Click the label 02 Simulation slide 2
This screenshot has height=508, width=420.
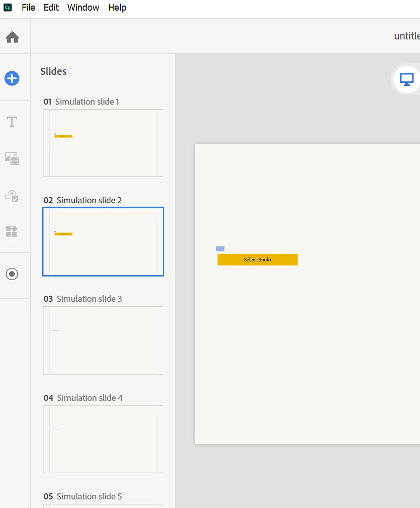click(x=82, y=200)
